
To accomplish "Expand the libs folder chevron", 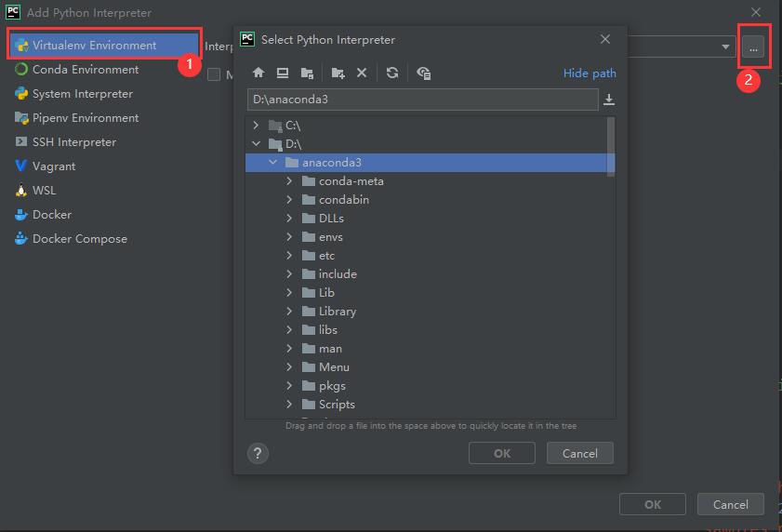I will tap(289, 329).
